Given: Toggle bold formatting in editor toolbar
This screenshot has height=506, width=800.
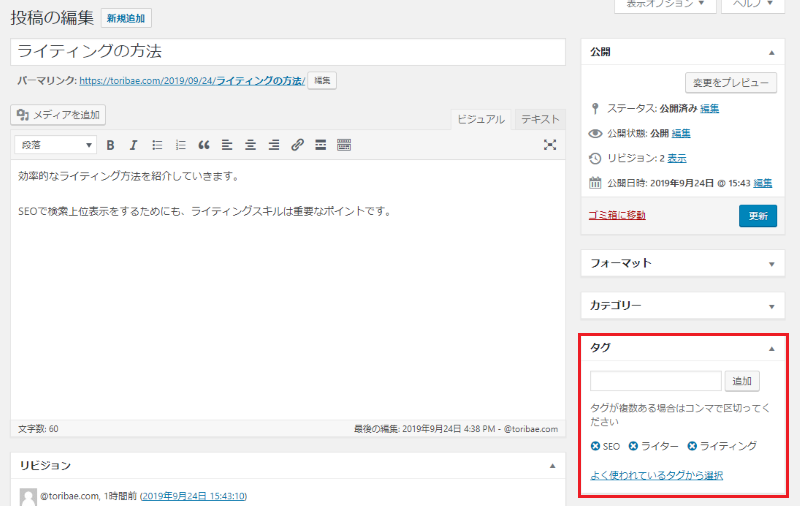Looking at the screenshot, I should coord(110,145).
